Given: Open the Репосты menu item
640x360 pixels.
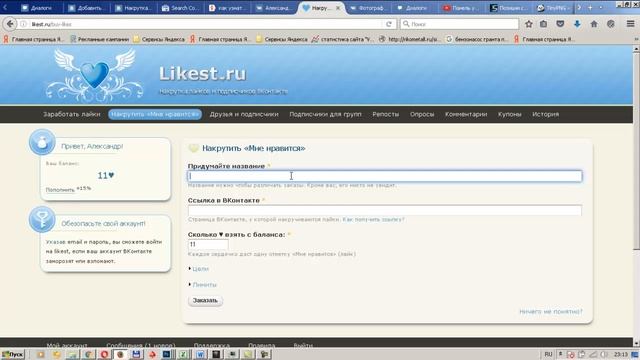Looking at the screenshot, I should 386,114.
